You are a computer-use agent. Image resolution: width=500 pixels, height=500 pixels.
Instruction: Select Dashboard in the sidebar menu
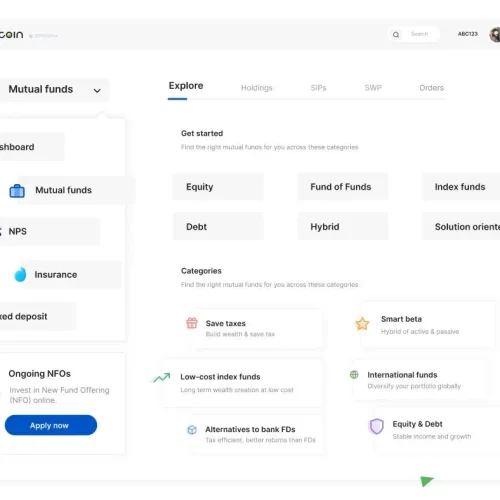click(32, 147)
